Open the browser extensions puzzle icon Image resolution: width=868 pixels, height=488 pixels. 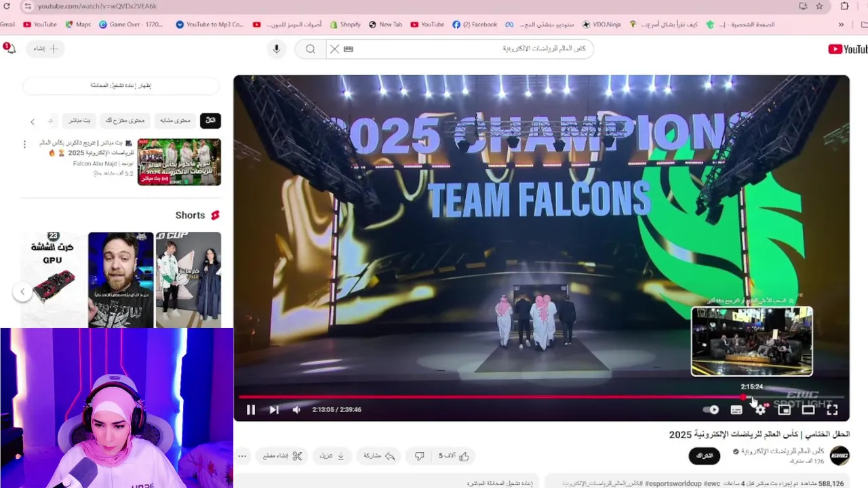845,6
